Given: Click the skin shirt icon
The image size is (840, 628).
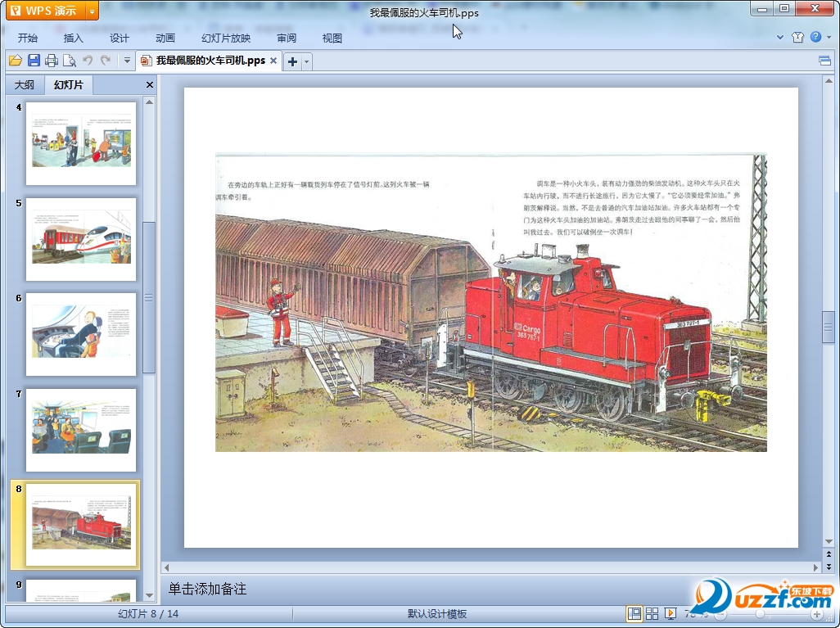Looking at the screenshot, I should point(797,37).
